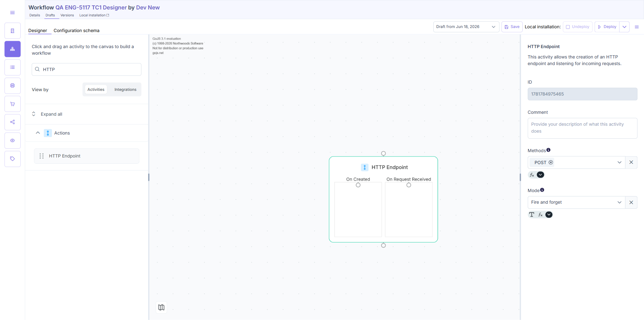Open the Deploy options arrow
The height and width of the screenshot is (320, 644).
click(625, 27)
